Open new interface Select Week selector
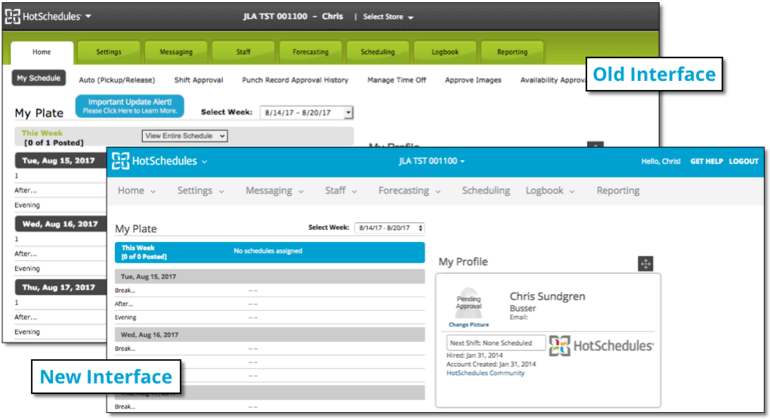The image size is (770, 419). click(x=390, y=228)
